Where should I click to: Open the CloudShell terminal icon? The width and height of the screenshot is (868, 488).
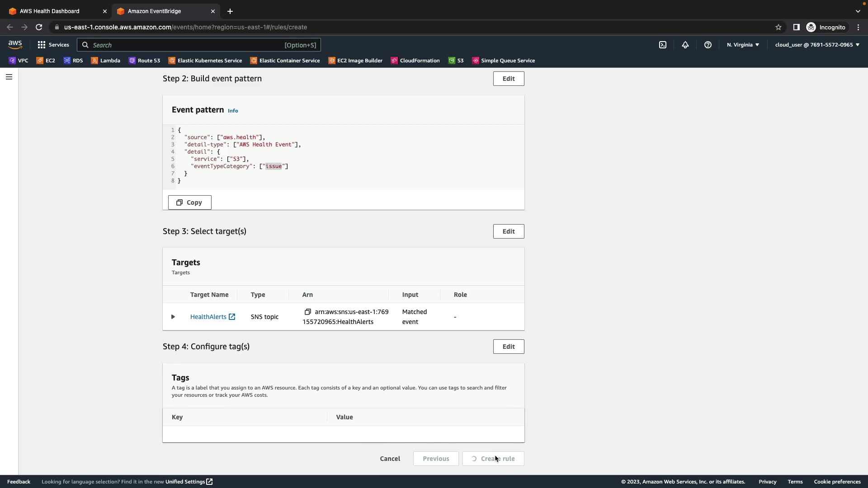tap(662, 45)
